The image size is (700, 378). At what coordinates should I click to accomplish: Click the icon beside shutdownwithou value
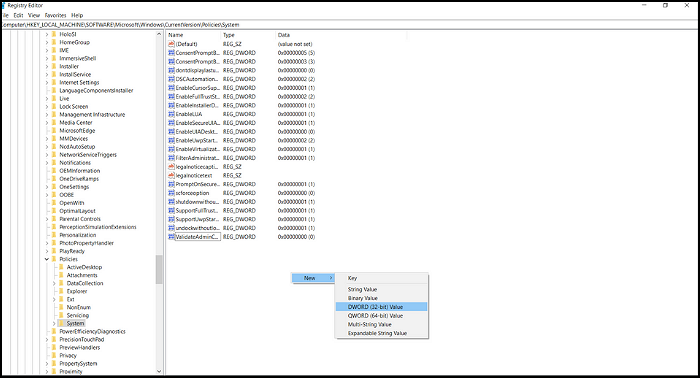[171, 202]
